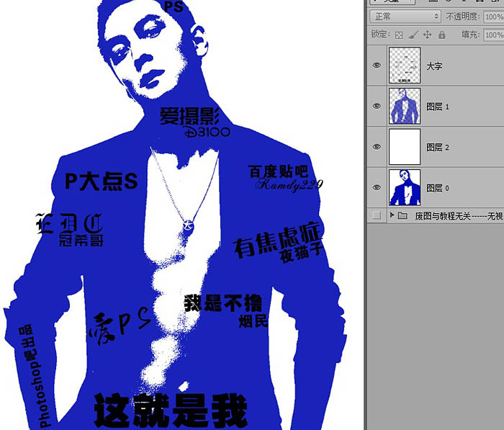This screenshot has width=504, height=430.
Task: Click the layer name 图层 2
Action: (x=438, y=148)
